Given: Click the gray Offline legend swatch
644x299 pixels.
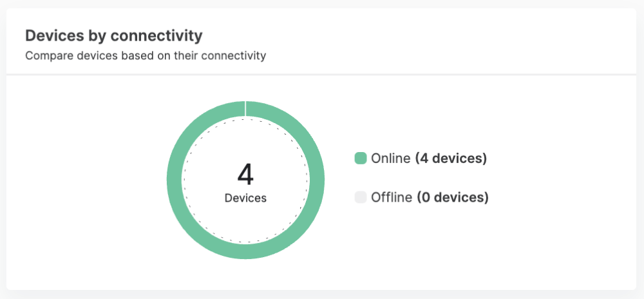Looking at the screenshot, I should pyautogui.click(x=361, y=197).
